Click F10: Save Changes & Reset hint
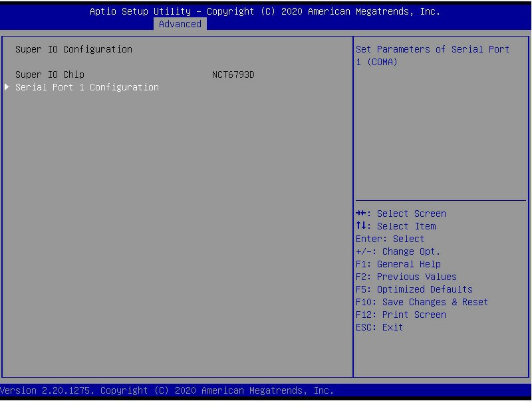532x403 pixels. click(422, 302)
